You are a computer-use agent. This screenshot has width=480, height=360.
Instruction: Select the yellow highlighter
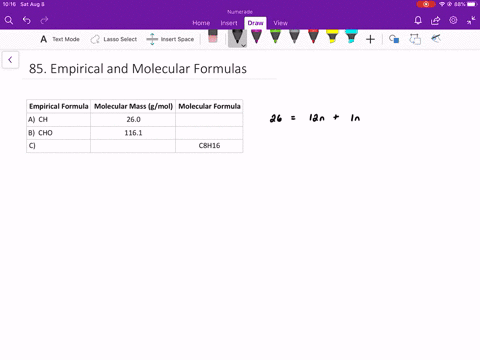tap(332, 37)
